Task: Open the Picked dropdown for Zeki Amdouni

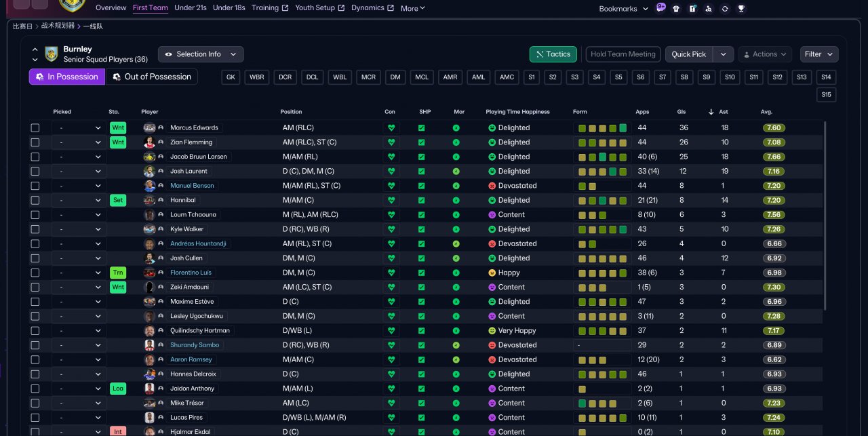Action: click(x=79, y=287)
